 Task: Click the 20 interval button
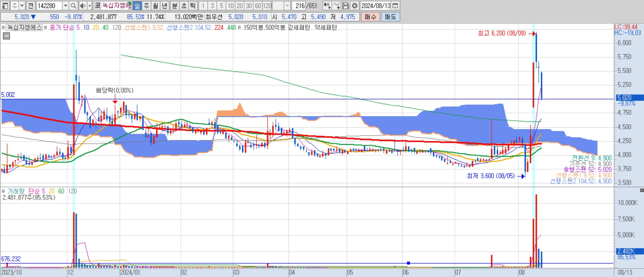[240, 6]
